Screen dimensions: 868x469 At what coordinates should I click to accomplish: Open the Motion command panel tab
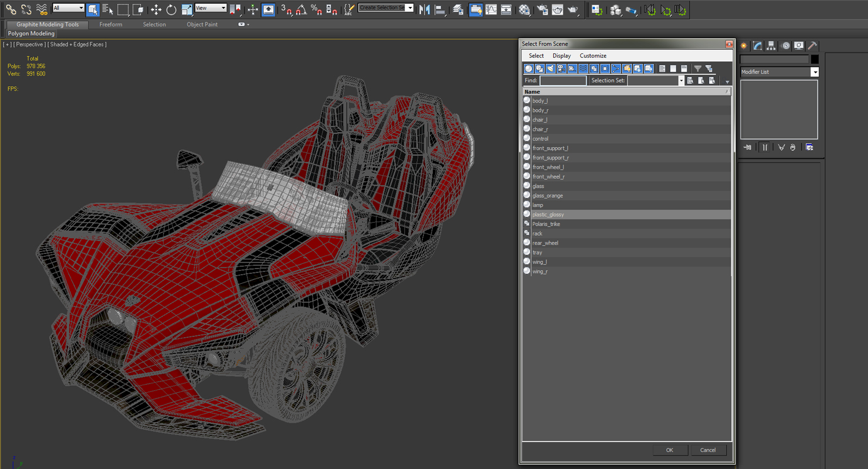pos(785,46)
